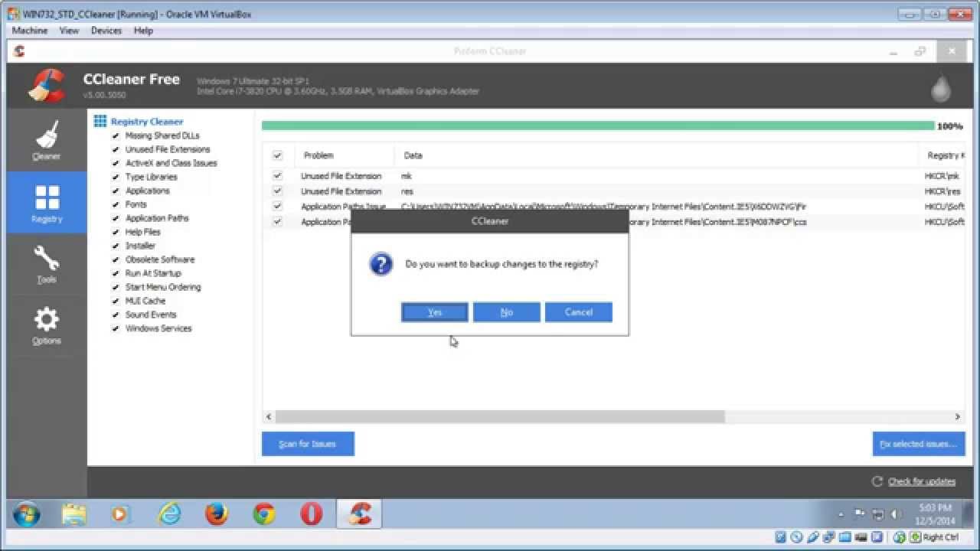Image resolution: width=980 pixels, height=551 pixels.
Task: Open the VirtualBox Machine menu
Action: [30, 31]
